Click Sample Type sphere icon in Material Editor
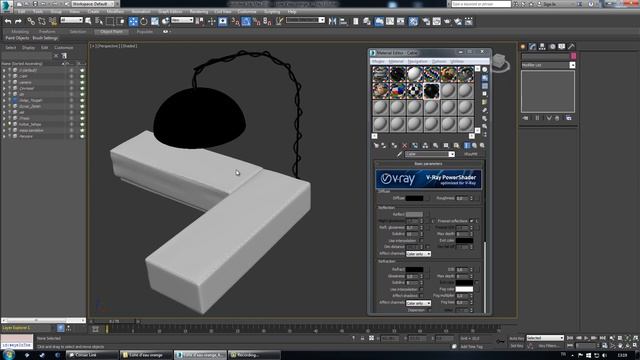 [x=484, y=69]
